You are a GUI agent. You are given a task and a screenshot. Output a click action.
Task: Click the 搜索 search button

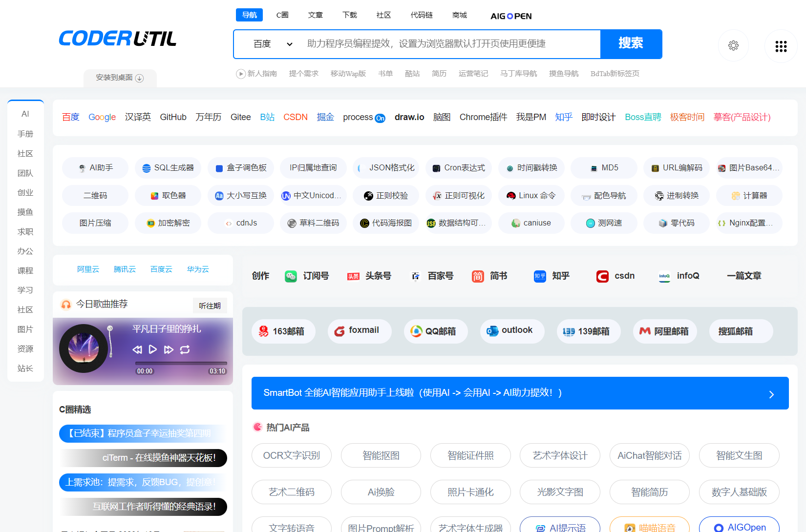631,43
